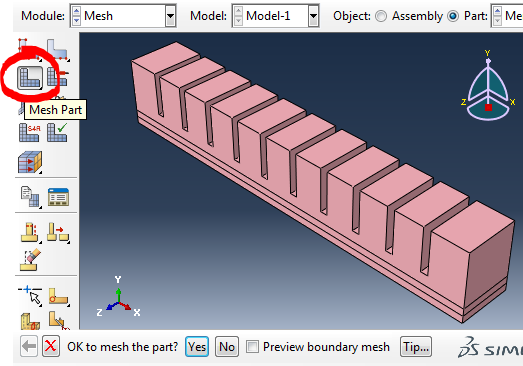The width and height of the screenshot is (523, 366).
Task: Click the datum tool icon with pencil
Action: coord(58,320)
